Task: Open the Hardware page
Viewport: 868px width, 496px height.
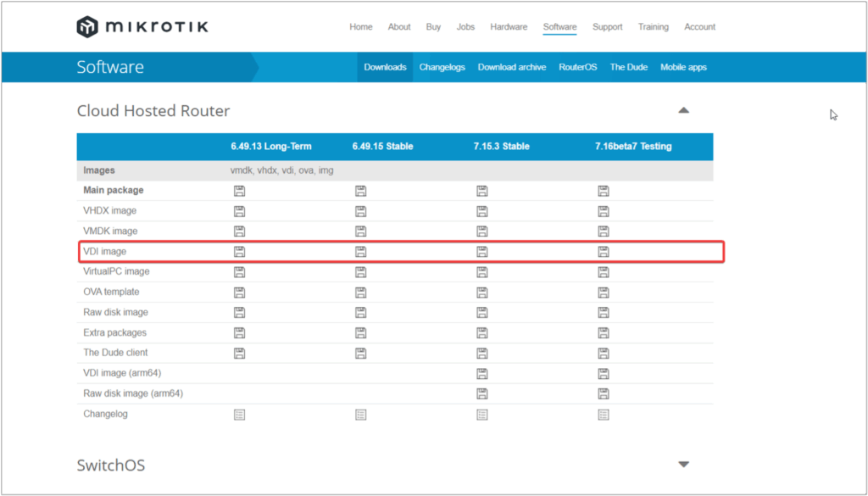Action: click(509, 26)
